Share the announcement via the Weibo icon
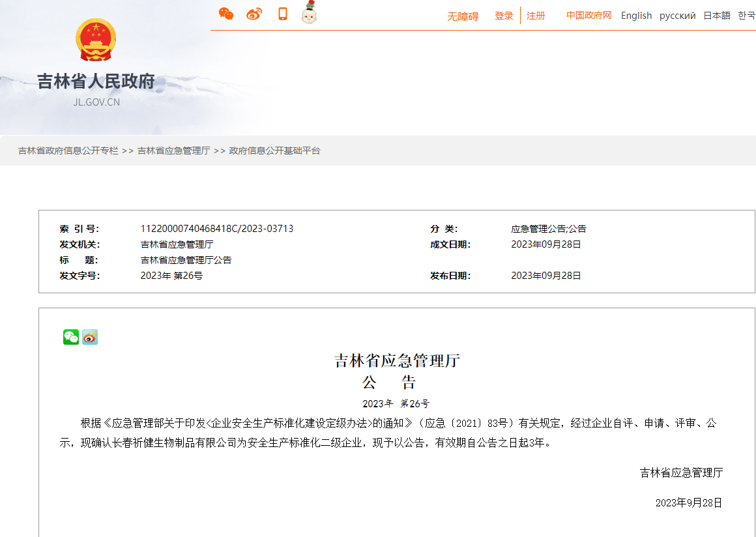Screen dimensions: 756x537 coord(89,338)
